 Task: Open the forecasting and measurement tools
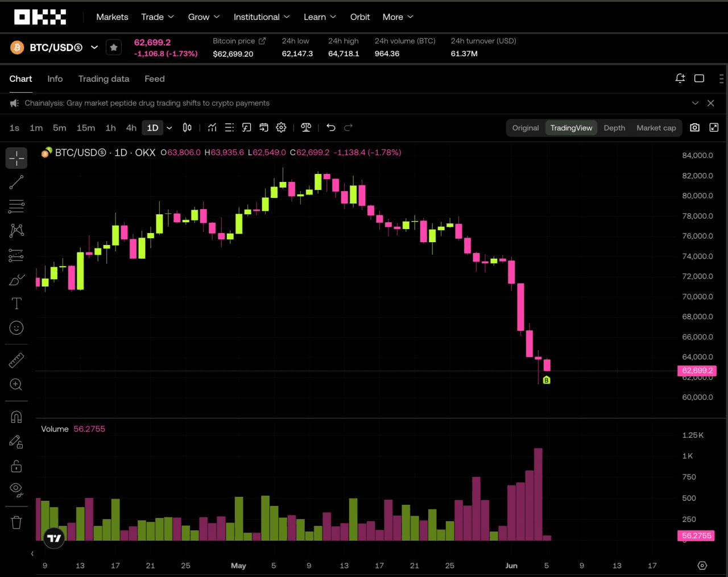pyautogui.click(x=16, y=255)
